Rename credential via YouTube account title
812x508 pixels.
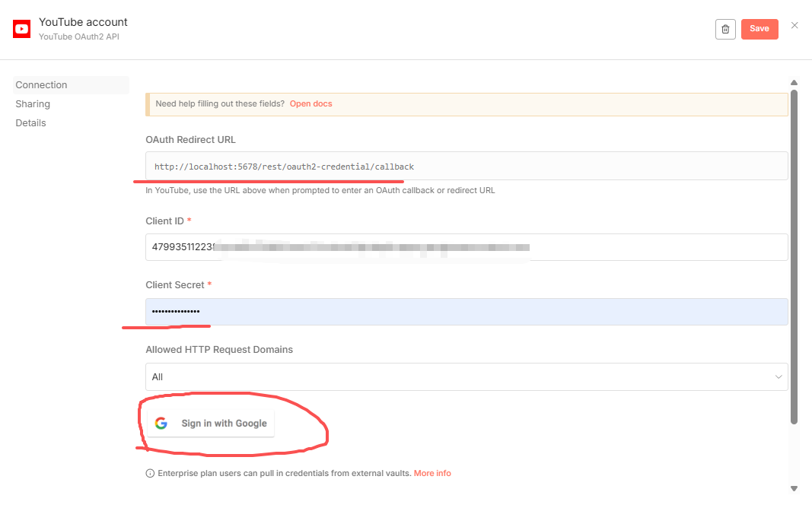click(x=84, y=22)
